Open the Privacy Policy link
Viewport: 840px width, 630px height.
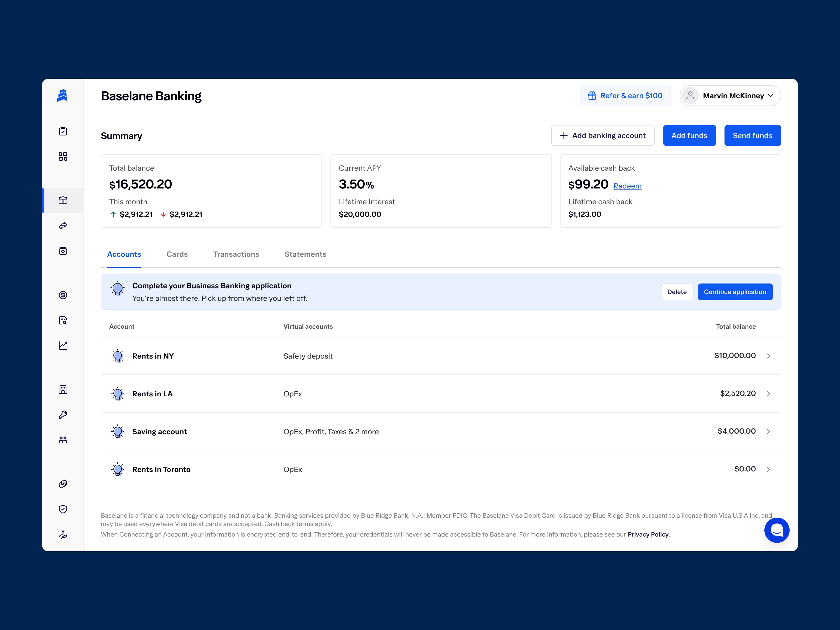(648, 534)
